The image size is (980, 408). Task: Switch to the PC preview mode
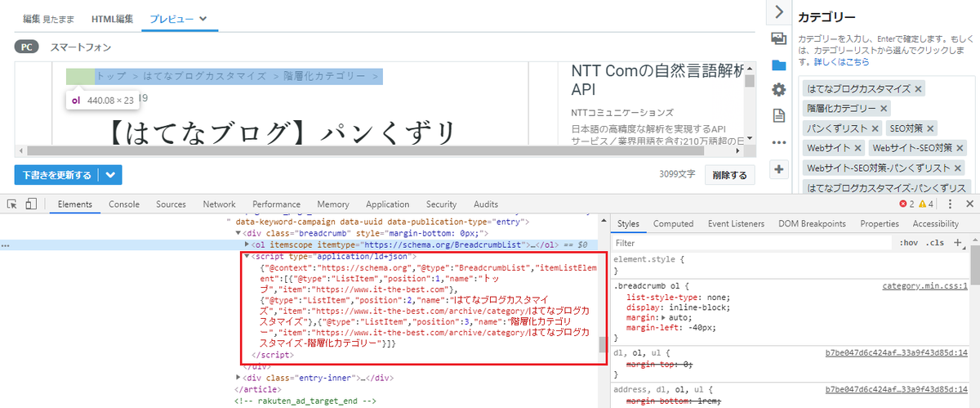click(x=27, y=47)
